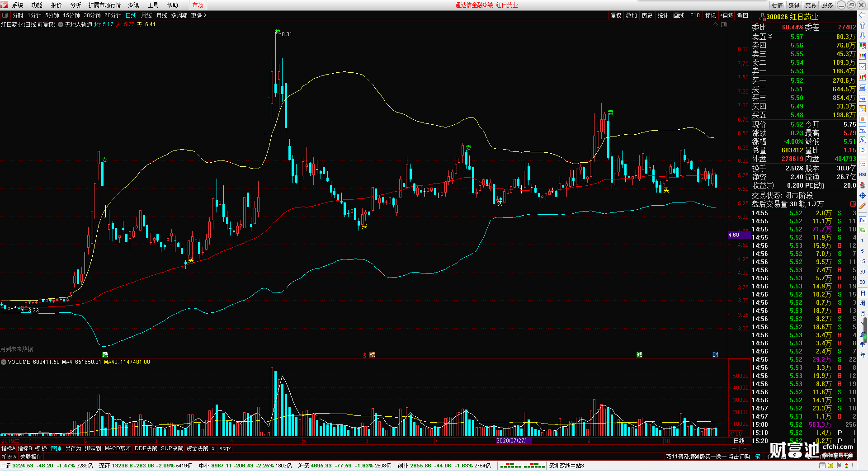Open the RSI indicator from the sidebar
Screen dimensions: 868x471
coord(862,174)
